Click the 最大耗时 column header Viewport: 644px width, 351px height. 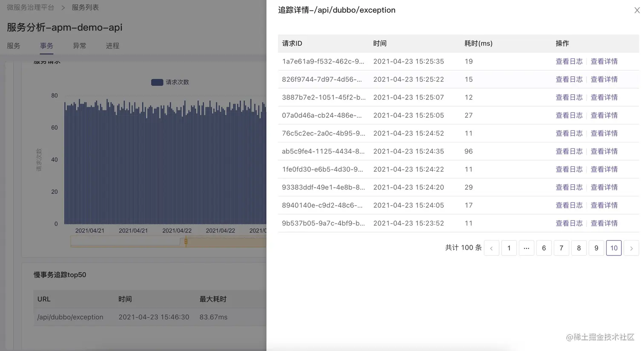[213, 299]
